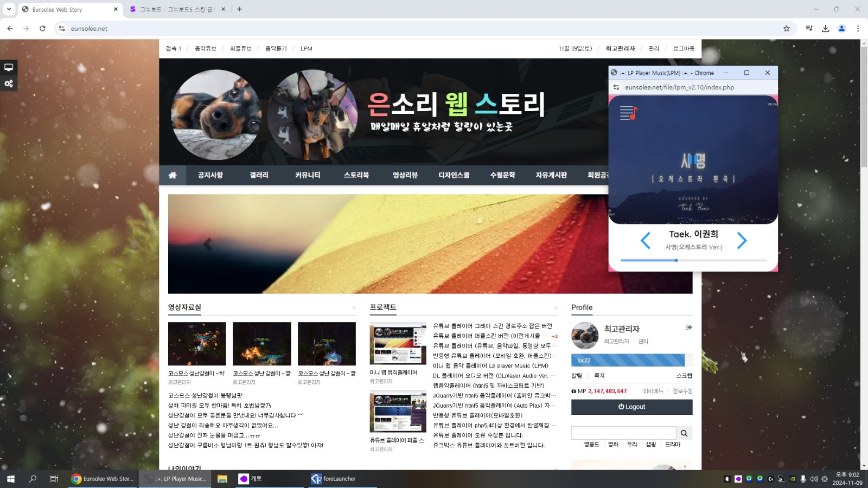Viewport: 868px width, 488px height.
Task: Click the exit icon beside 최고관리자 profile name
Action: click(688, 328)
